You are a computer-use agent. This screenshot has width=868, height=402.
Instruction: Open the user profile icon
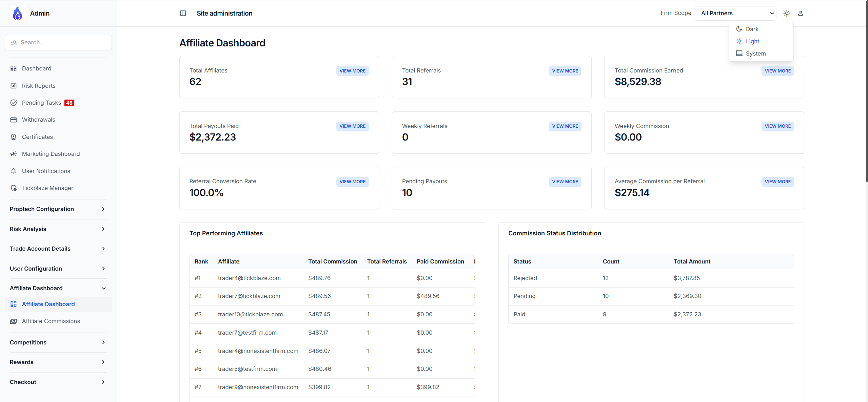[801, 13]
